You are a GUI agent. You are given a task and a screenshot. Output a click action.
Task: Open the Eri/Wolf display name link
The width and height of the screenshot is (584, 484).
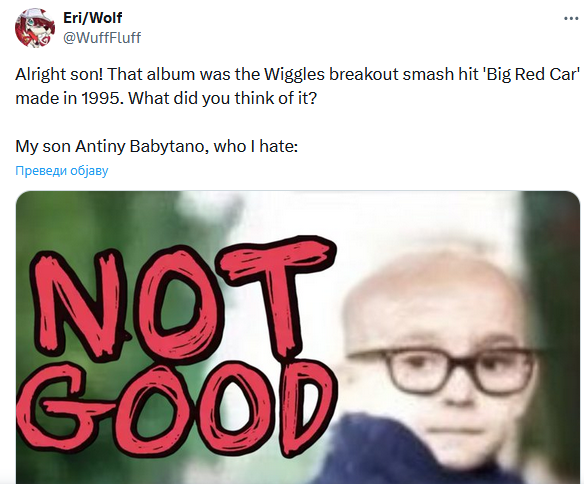pos(92,17)
